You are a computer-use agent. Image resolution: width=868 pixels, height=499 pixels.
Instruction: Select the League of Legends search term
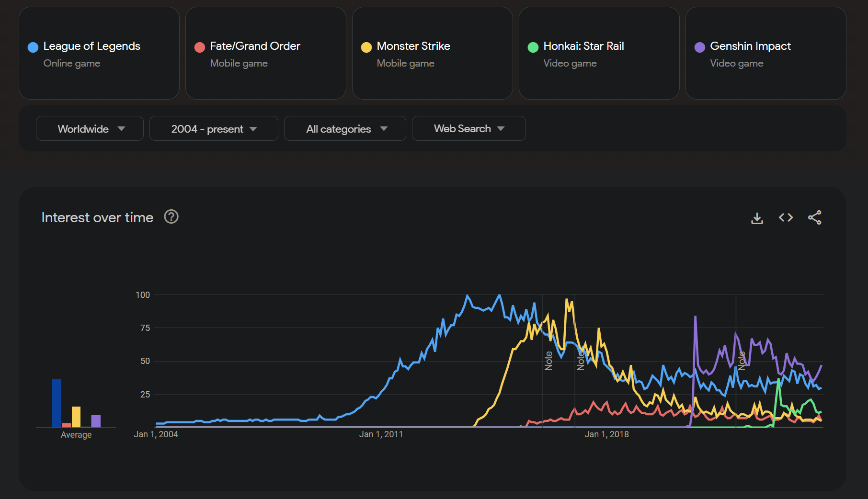pos(92,46)
